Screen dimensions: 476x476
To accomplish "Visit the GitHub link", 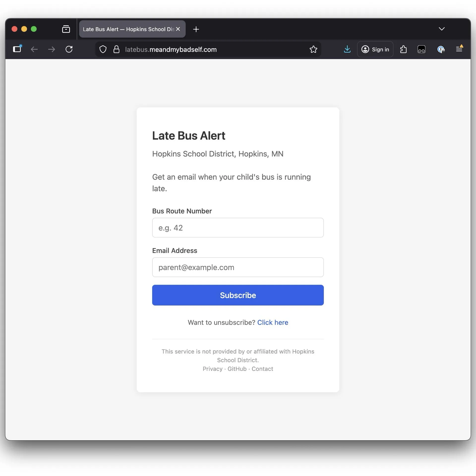I will 237,369.
